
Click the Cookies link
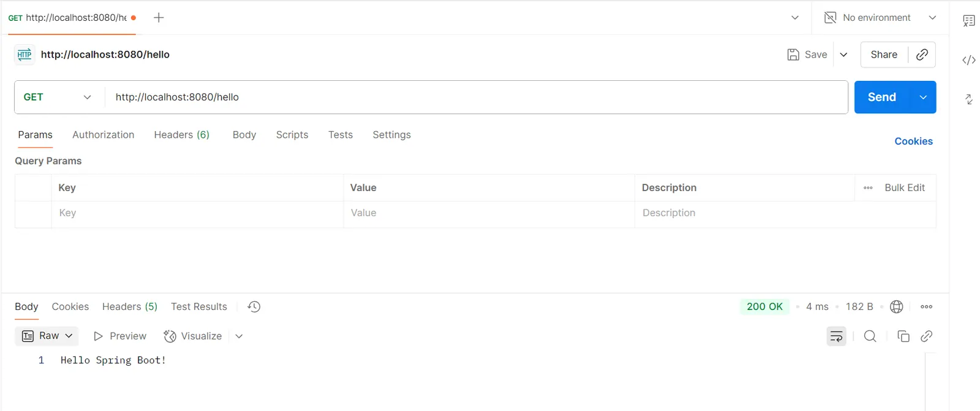[913, 141]
